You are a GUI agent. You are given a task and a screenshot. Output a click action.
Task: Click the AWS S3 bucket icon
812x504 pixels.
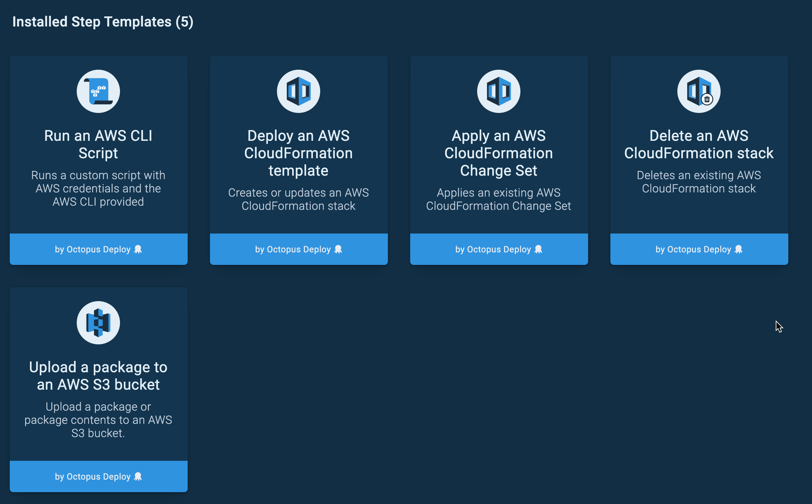click(x=98, y=323)
